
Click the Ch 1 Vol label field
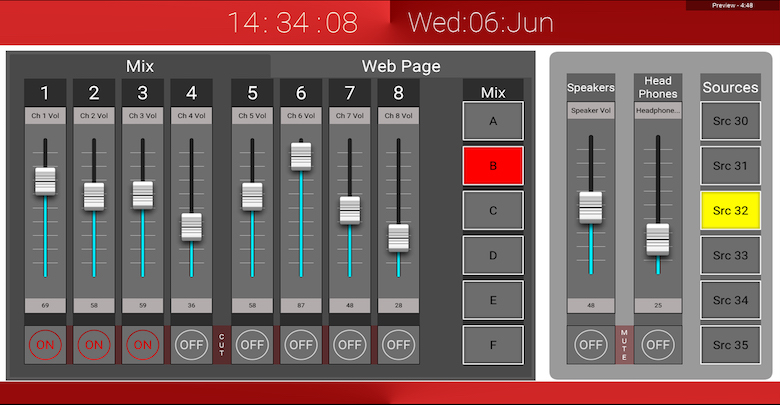(45, 116)
